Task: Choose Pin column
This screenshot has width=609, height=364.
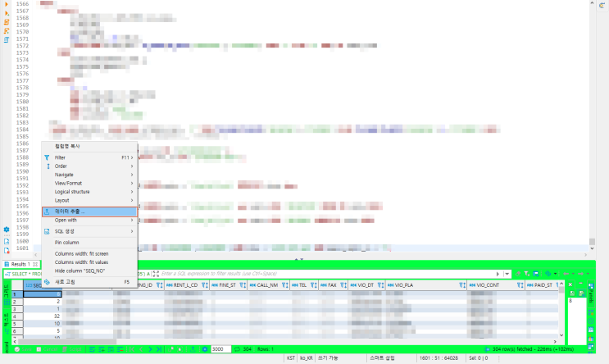Action: [x=89, y=243]
